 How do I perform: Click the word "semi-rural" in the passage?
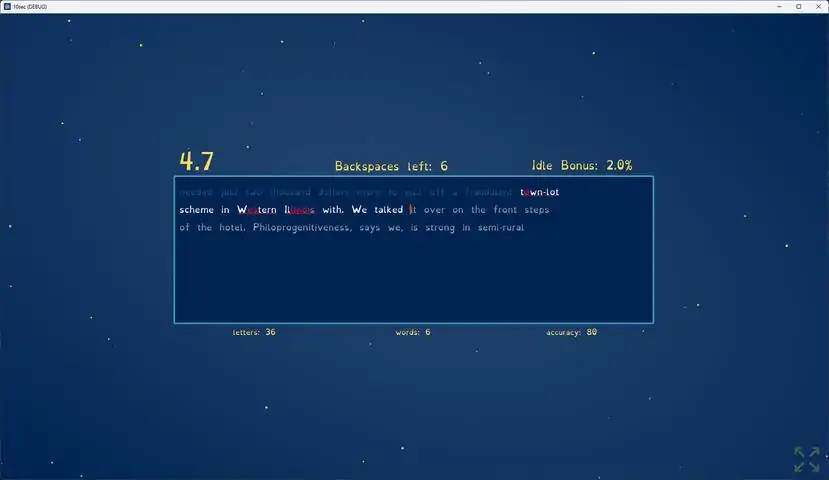[501, 227]
